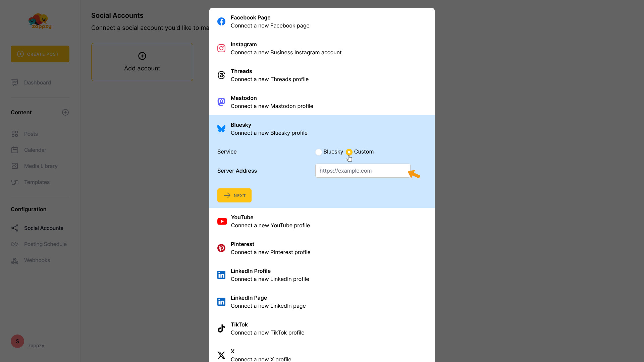Image resolution: width=644 pixels, height=362 pixels.
Task: Click the Posts grid icon
Action: point(15,134)
